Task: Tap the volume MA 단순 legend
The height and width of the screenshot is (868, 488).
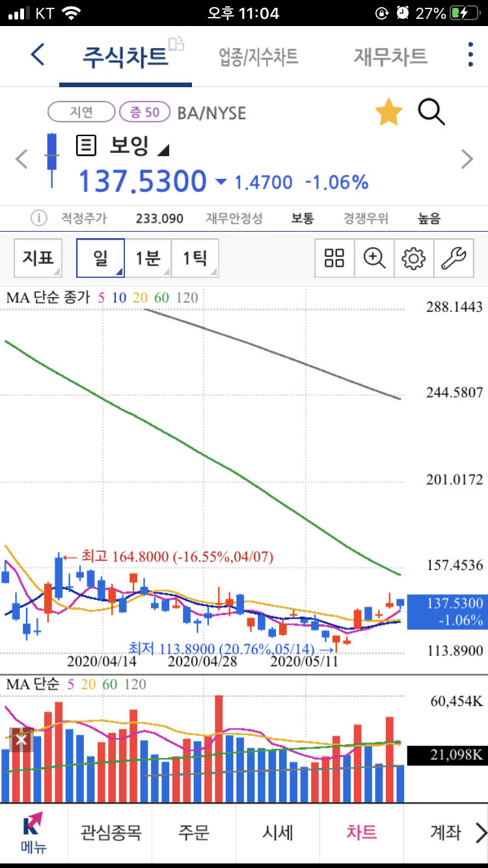Action: coord(76,684)
